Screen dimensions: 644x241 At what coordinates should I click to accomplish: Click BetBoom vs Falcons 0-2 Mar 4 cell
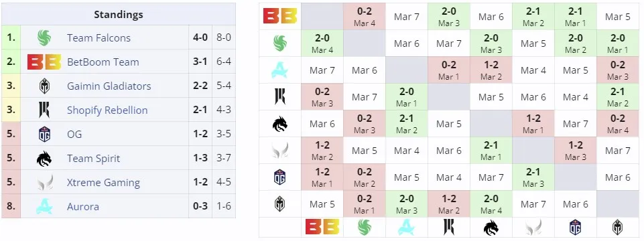[x=365, y=17]
